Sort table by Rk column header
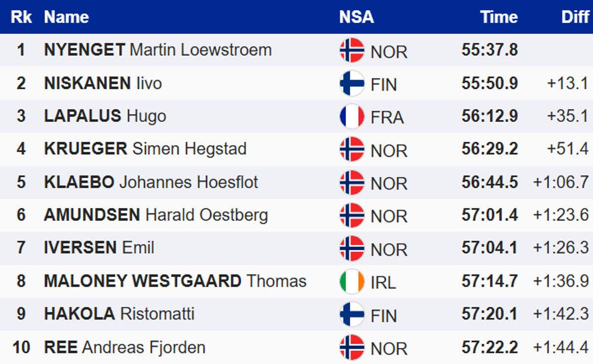 pos(21,17)
